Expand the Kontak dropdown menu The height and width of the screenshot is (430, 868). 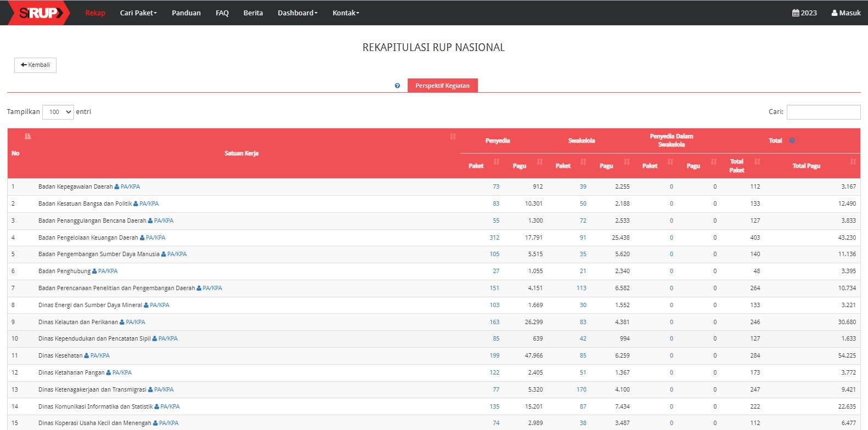pos(346,13)
